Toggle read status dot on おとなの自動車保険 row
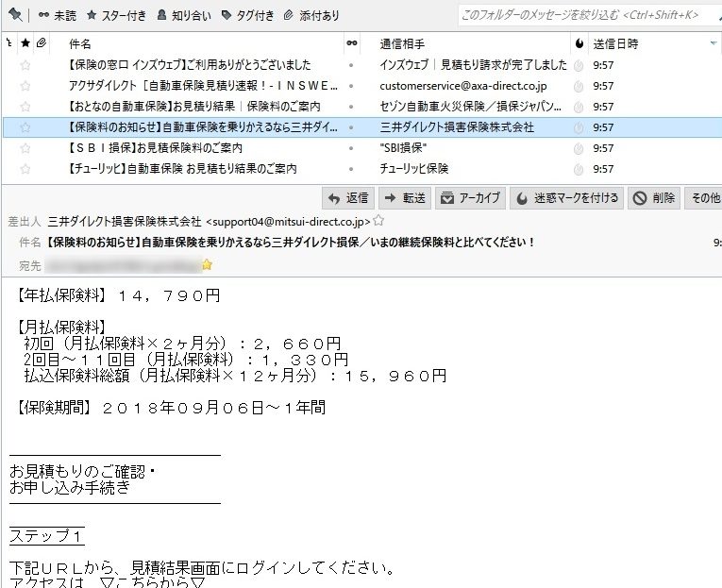Viewport: 722px width, 588px height. point(351,107)
